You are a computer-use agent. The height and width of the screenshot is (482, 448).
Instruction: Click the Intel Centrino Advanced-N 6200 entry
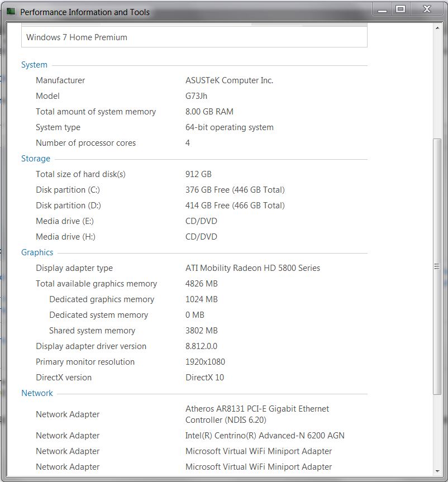265,436
